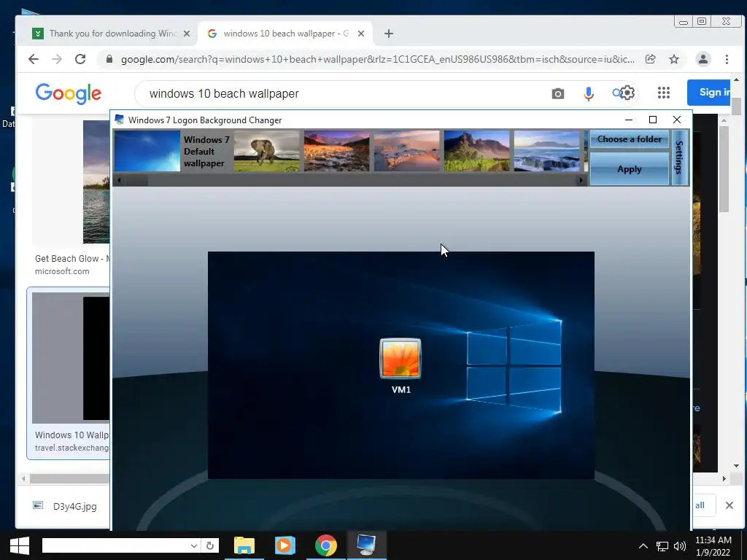Open the media player taskbar icon
This screenshot has height=560, width=747.
tap(285, 545)
